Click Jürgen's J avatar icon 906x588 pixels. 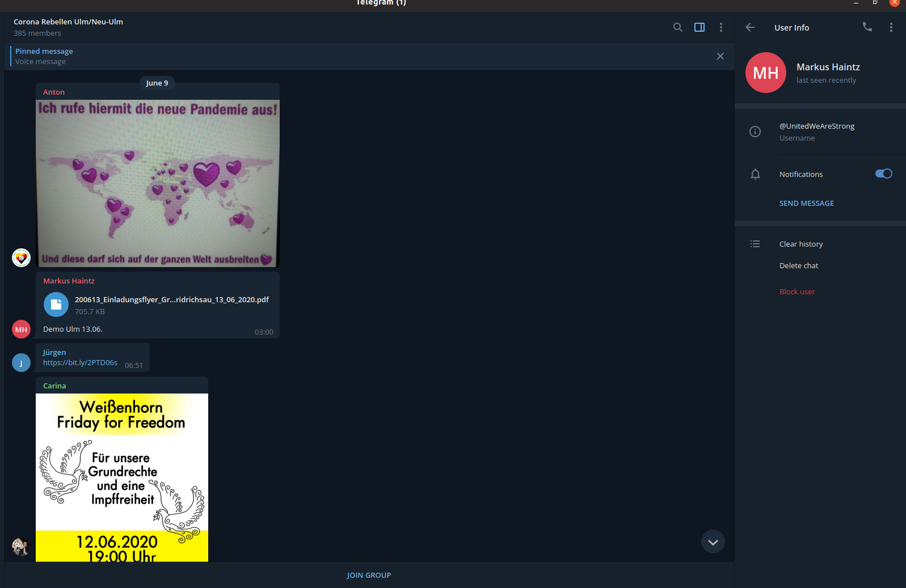(x=22, y=363)
